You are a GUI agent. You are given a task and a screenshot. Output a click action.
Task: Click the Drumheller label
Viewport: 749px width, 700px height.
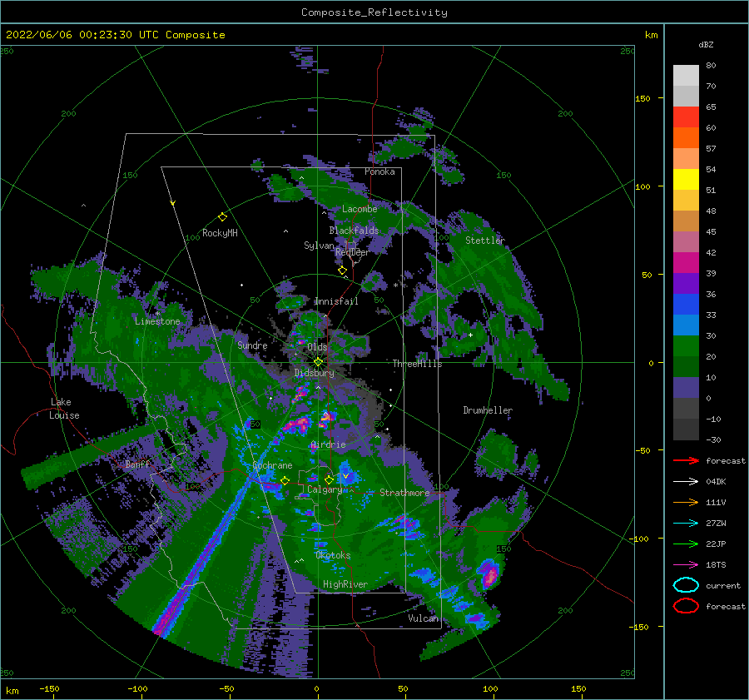point(488,410)
